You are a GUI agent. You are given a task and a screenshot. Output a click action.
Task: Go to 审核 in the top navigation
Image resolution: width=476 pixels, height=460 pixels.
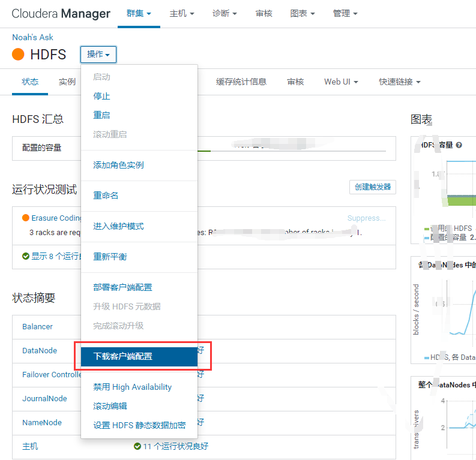264,14
